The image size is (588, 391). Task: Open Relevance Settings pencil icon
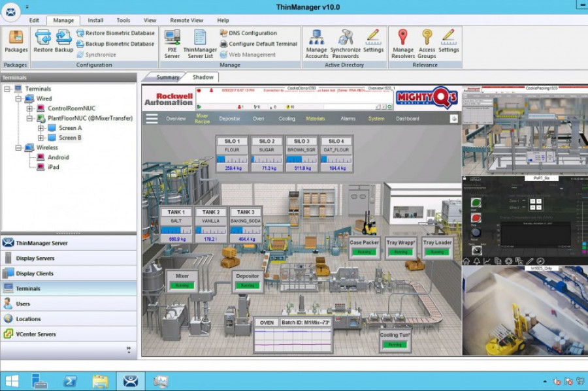(448, 41)
